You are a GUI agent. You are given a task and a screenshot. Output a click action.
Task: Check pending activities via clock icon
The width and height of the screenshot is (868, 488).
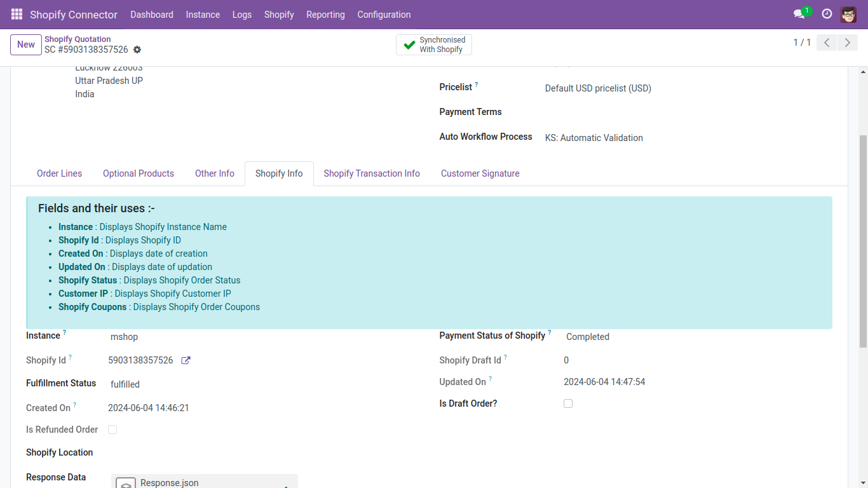click(827, 13)
